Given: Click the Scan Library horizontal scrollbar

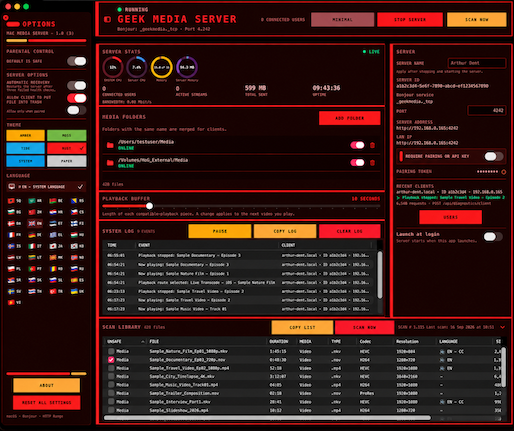Looking at the screenshot, I should [x=267, y=418].
